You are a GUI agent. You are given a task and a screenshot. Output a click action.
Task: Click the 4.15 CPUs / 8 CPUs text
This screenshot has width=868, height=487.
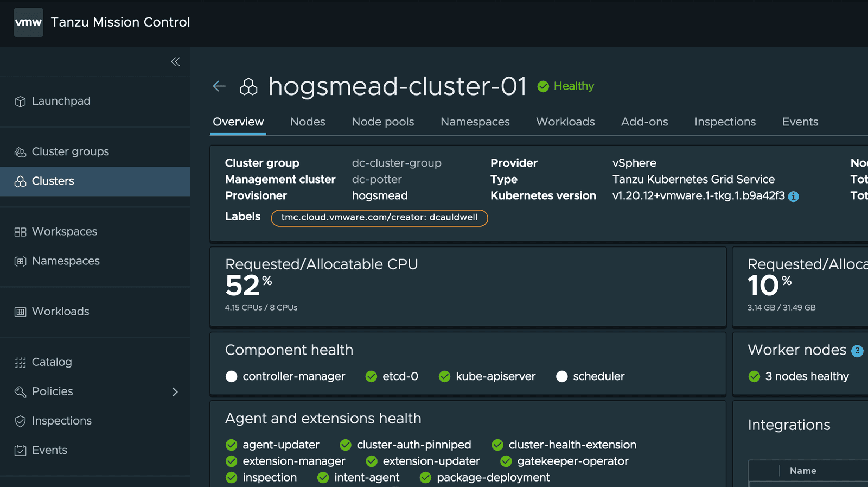261,307
